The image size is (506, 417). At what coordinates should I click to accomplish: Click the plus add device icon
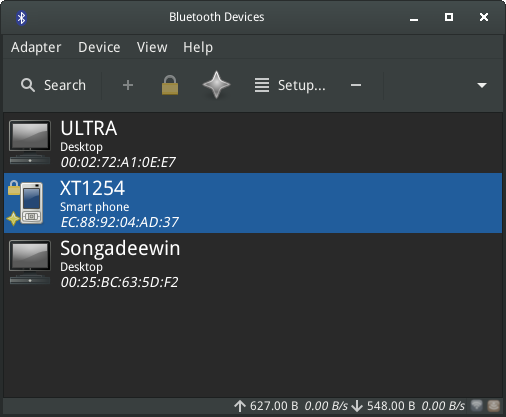pyautogui.click(x=128, y=85)
